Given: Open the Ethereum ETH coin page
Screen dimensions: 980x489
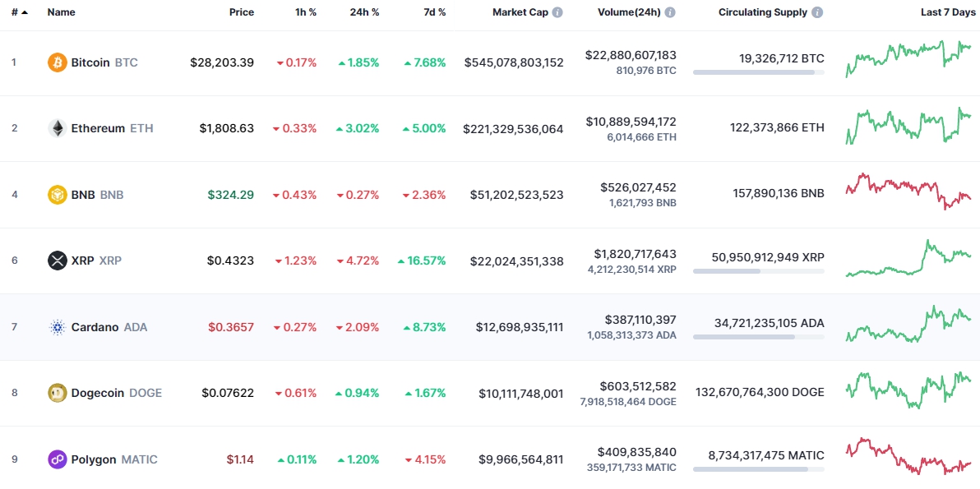Looking at the screenshot, I should [x=112, y=129].
